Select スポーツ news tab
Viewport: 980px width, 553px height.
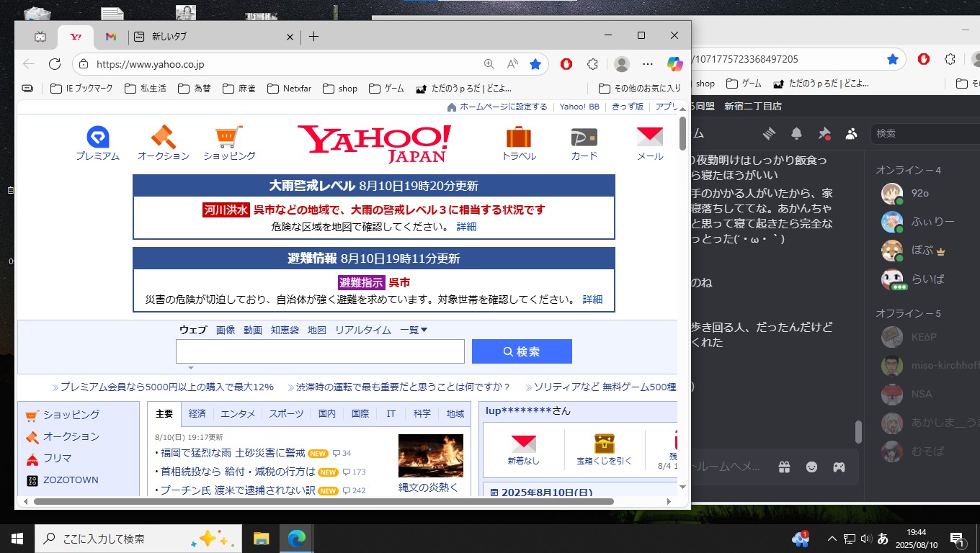coord(287,413)
